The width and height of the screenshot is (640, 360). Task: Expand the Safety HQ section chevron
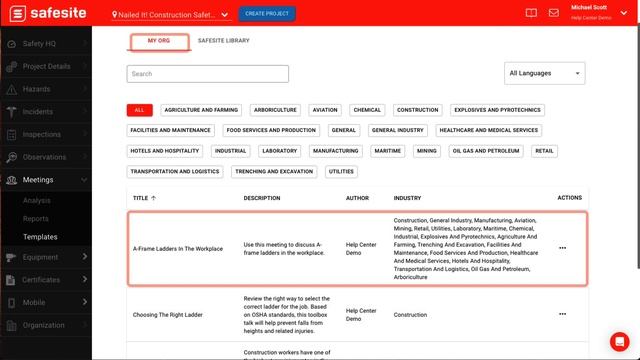[85, 43]
